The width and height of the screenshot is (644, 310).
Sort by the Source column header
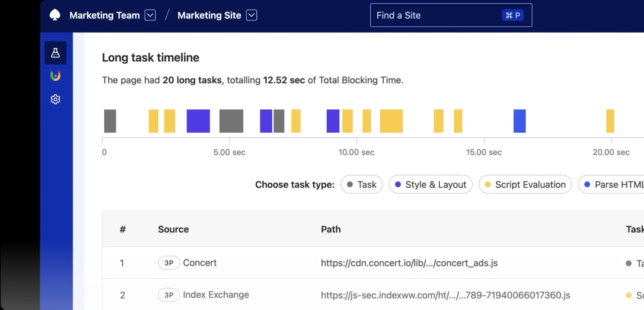pos(173,229)
